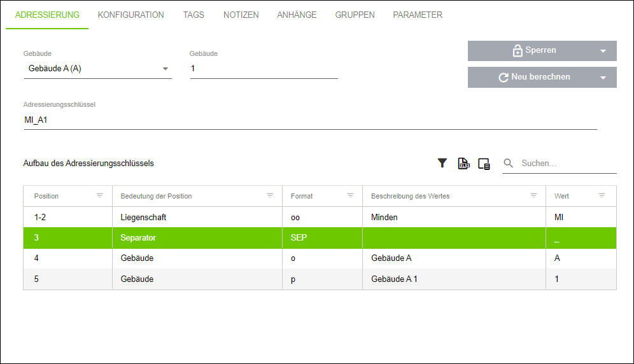634x364 pixels.
Task: Filter the Beschreibung des Wertes column
Action: click(x=533, y=196)
